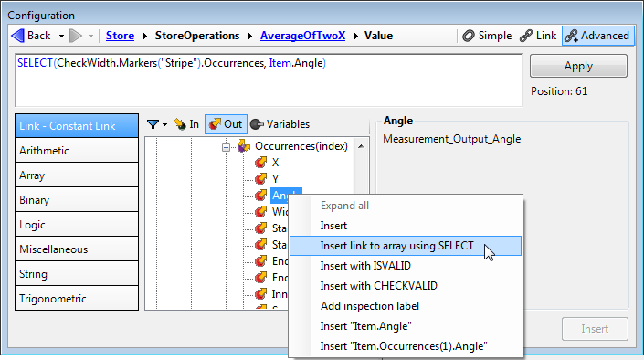644x360 pixels.
Task: Click the output icon beside Y
Action: point(260,179)
